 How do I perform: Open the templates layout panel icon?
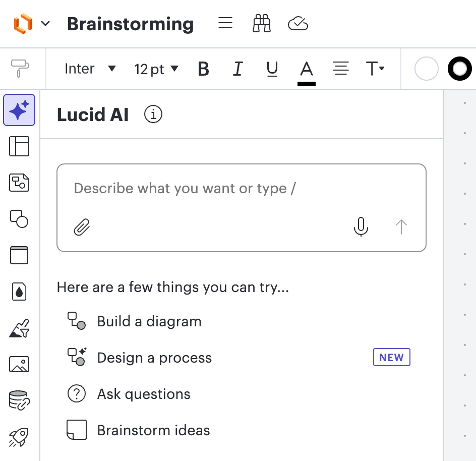coord(19,146)
